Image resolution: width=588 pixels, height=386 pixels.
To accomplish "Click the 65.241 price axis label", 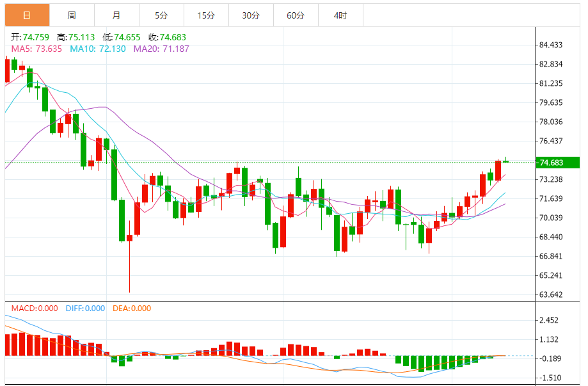I will 551,275.
